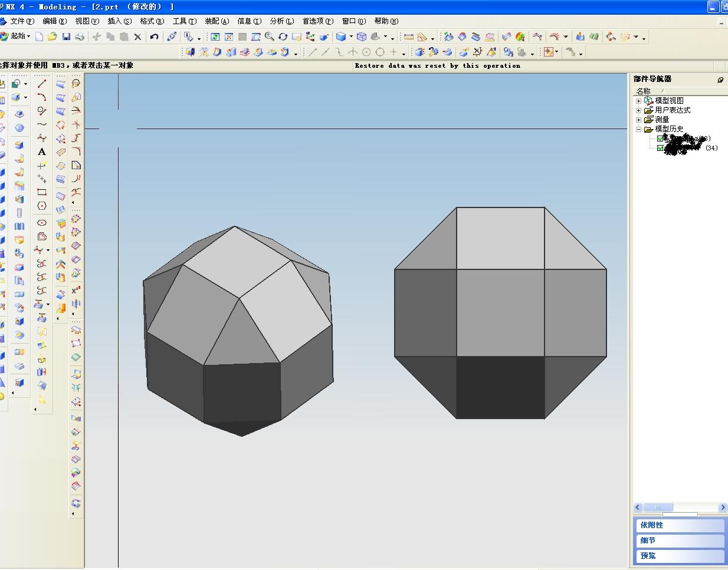The width and height of the screenshot is (728, 570).
Task: Toggle first checkbox under 模型历史
Action: [x=660, y=139]
